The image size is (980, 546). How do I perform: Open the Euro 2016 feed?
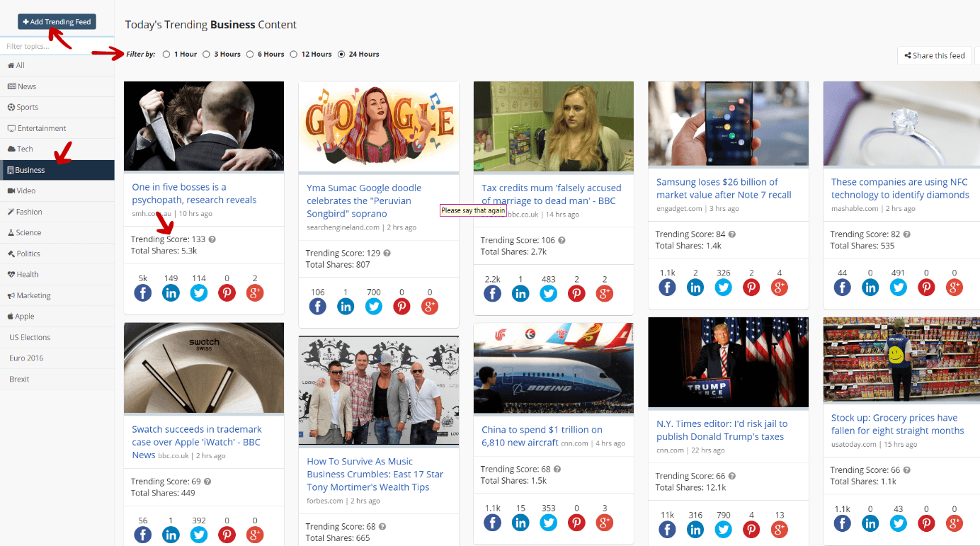point(57,358)
